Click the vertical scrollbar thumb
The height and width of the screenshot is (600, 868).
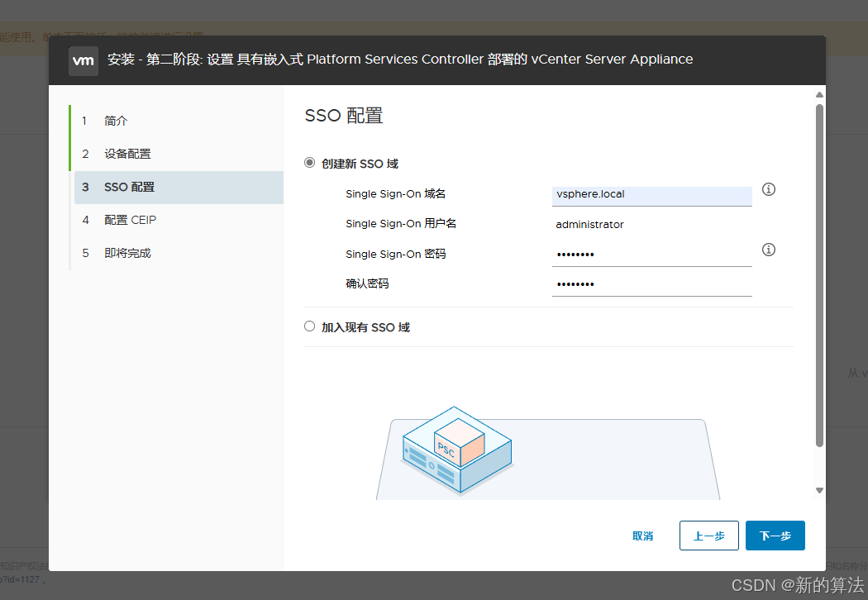(819, 275)
